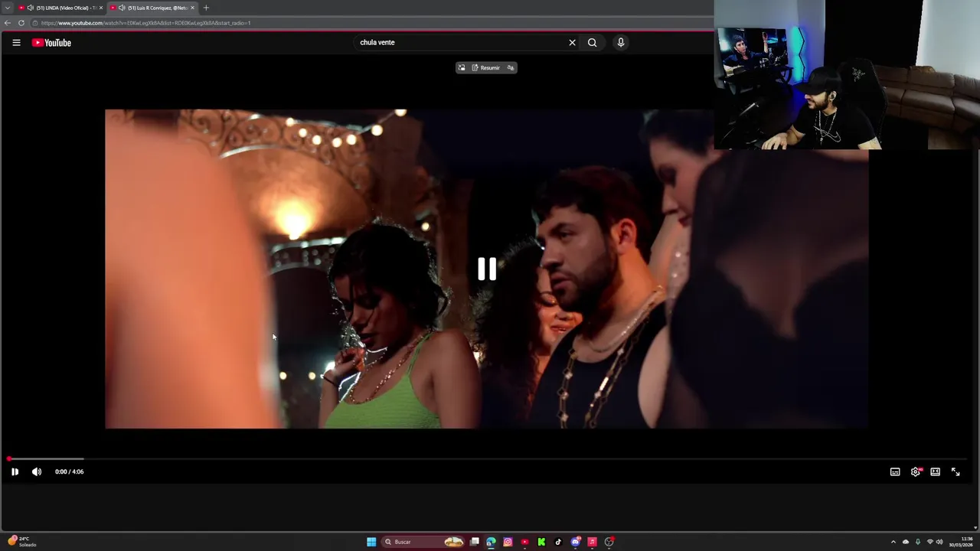This screenshot has width=980, height=551.
Task: Run the search with the magnifier button
Action: pos(592,43)
